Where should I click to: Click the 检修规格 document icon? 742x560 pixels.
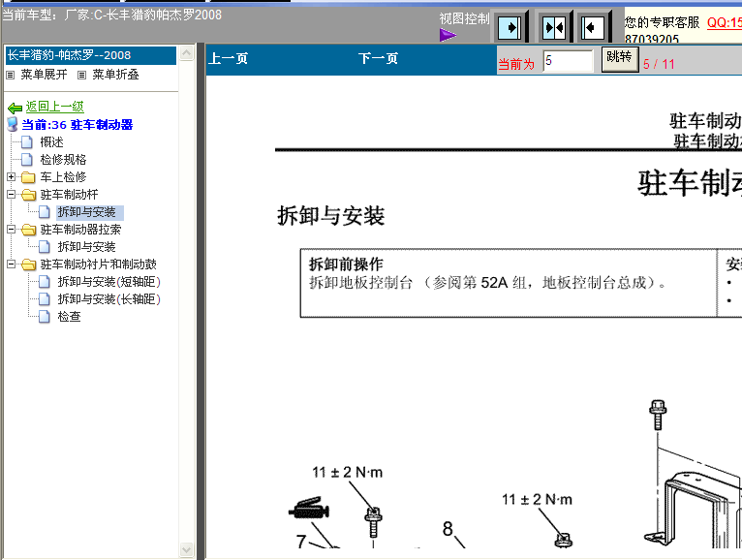pyautogui.click(x=27, y=160)
